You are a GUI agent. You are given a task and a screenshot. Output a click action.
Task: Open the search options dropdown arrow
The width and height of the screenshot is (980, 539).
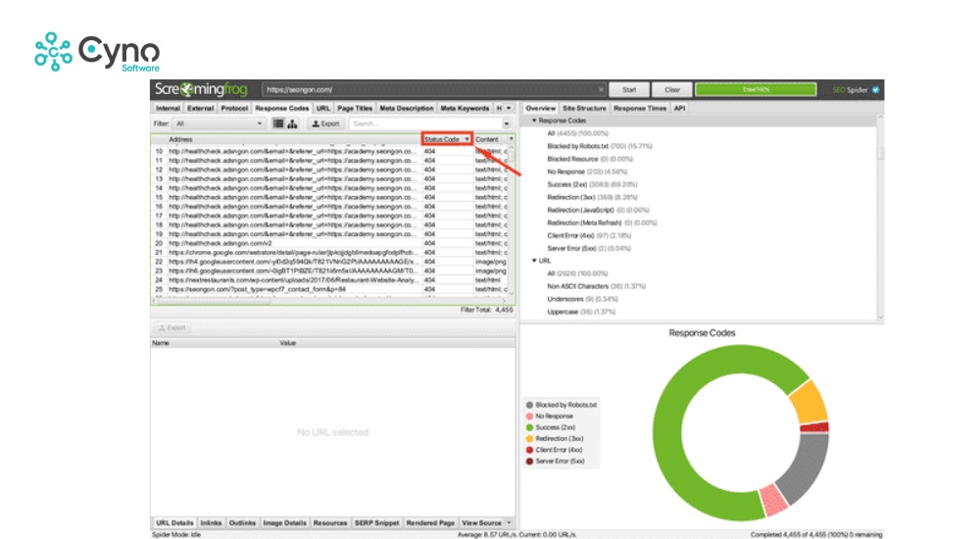pos(507,124)
